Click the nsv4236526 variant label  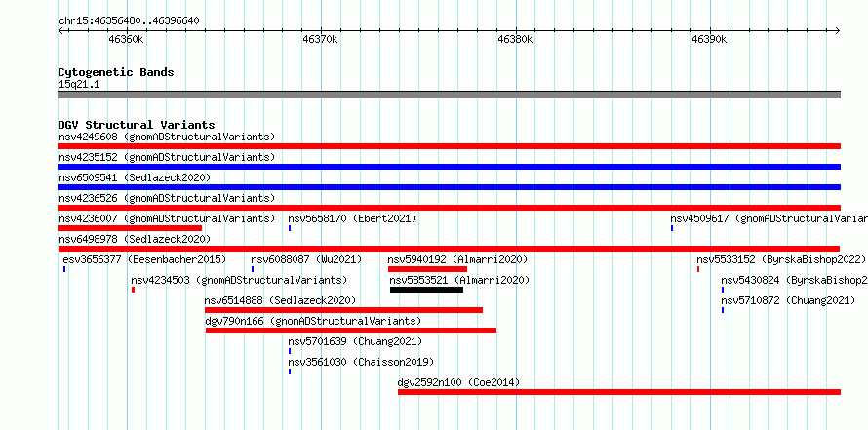[x=167, y=198]
